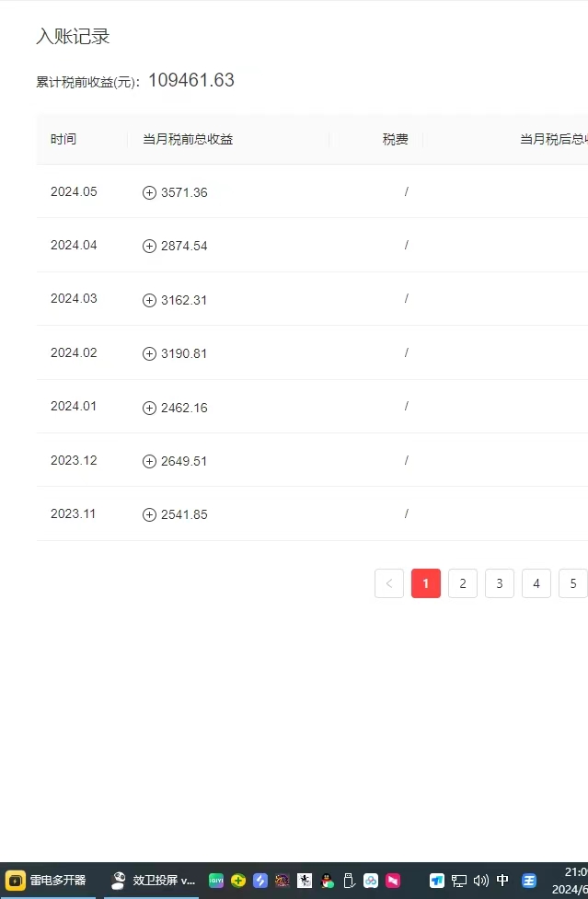Viewport: 588px width, 899px height.
Task: Click the plus icon next to 2649.51
Action: point(149,462)
